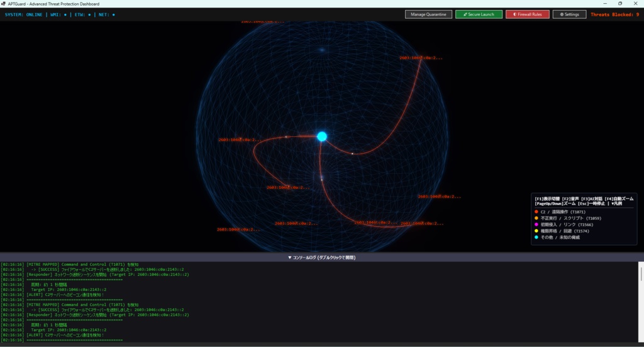Click the console log vertical scrollbar thumb
This screenshot has height=347, width=644.
(x=641, y=274)
